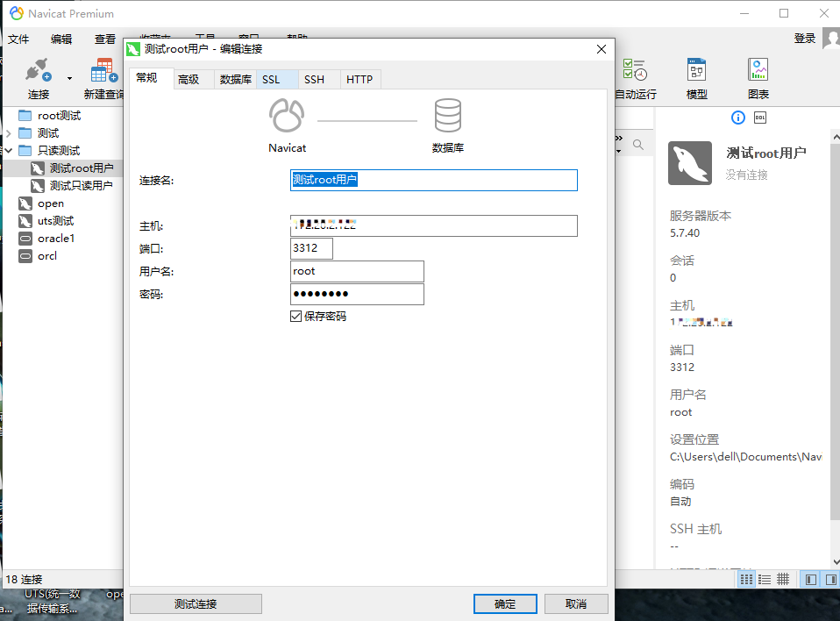
Task: Select the 测试 folder icon
Action: [x=25, y=132]
